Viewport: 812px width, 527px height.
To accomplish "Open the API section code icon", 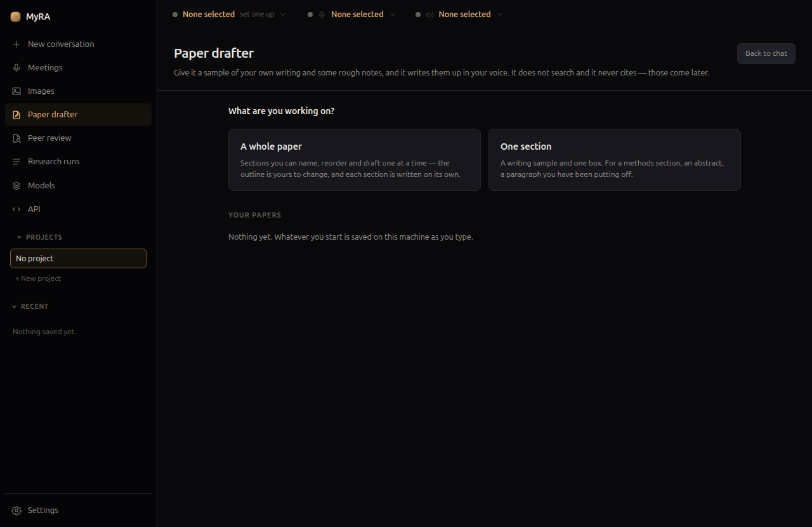I will pyautogui.click(x=16, y=209).
